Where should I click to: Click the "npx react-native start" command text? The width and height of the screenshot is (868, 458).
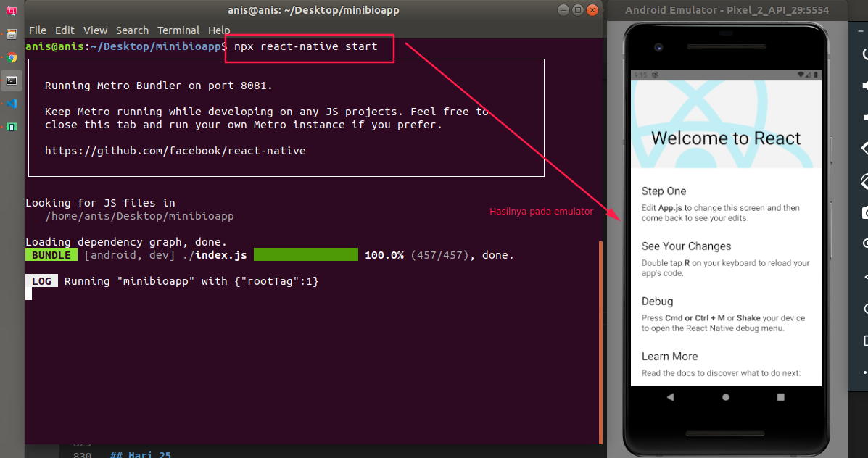coord(305,46)
